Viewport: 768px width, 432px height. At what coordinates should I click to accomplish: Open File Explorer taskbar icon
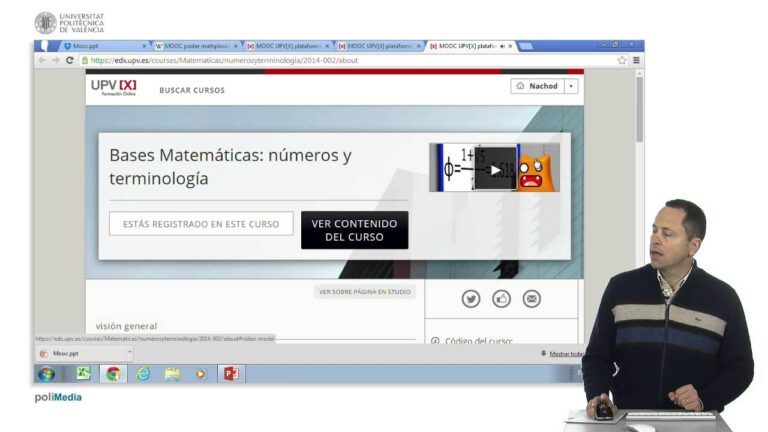172,374
